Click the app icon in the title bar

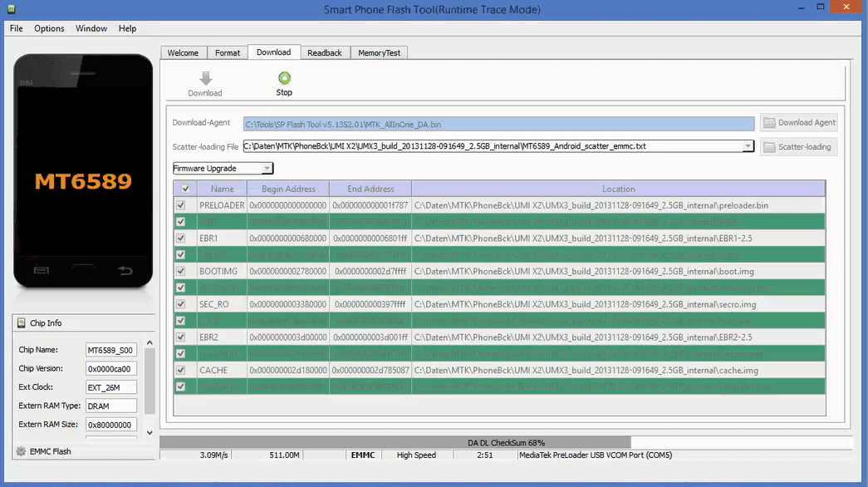(x=11, y=9)
